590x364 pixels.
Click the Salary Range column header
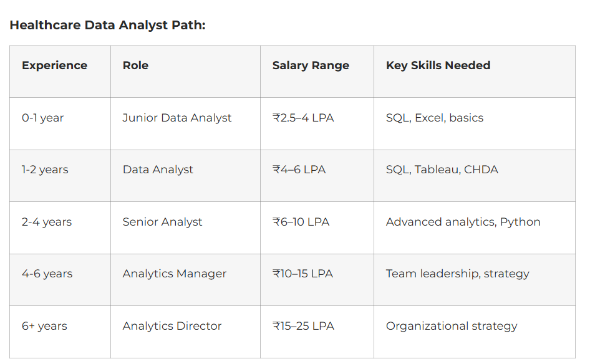click(311, 65)
